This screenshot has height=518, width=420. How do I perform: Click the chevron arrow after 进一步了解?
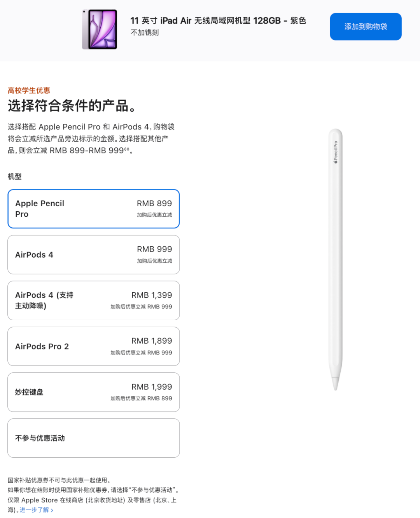52,510
